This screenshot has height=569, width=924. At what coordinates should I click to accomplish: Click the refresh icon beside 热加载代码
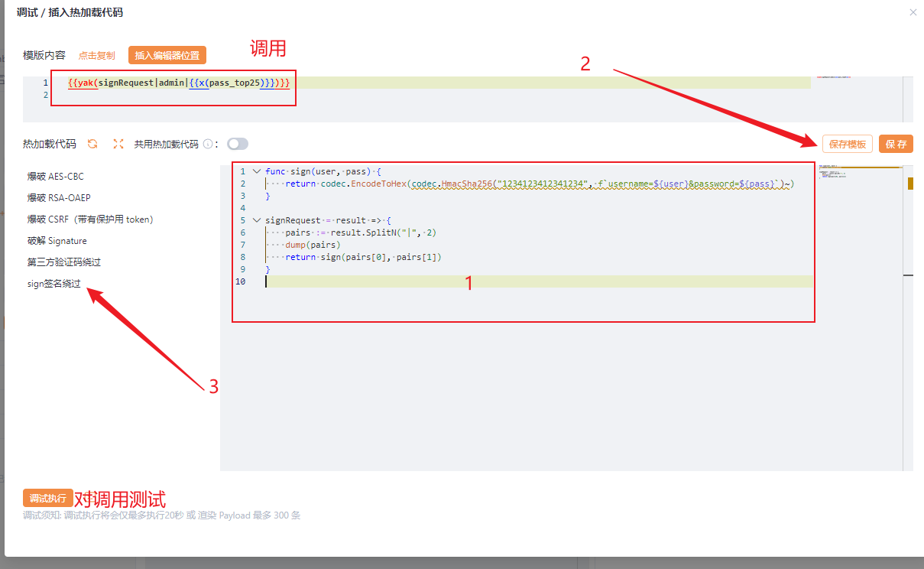point(92,144)
